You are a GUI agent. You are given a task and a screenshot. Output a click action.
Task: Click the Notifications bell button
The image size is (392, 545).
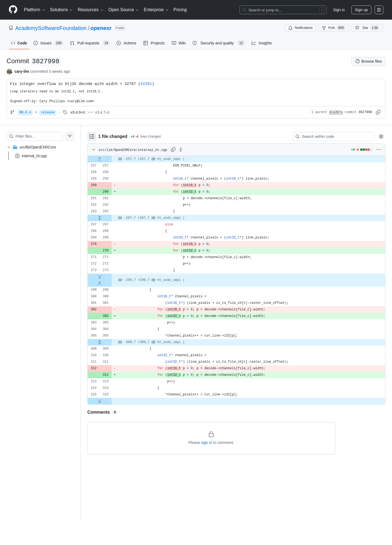point(300,28)
